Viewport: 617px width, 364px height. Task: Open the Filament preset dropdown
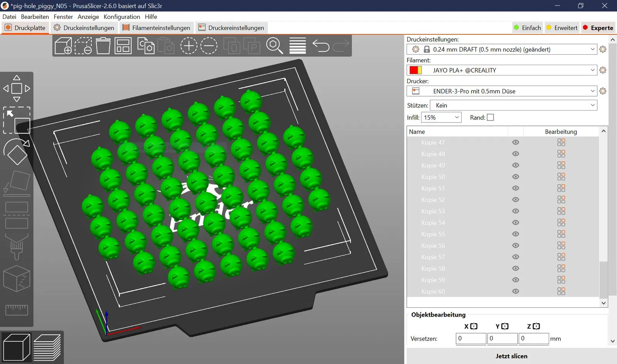502,70
